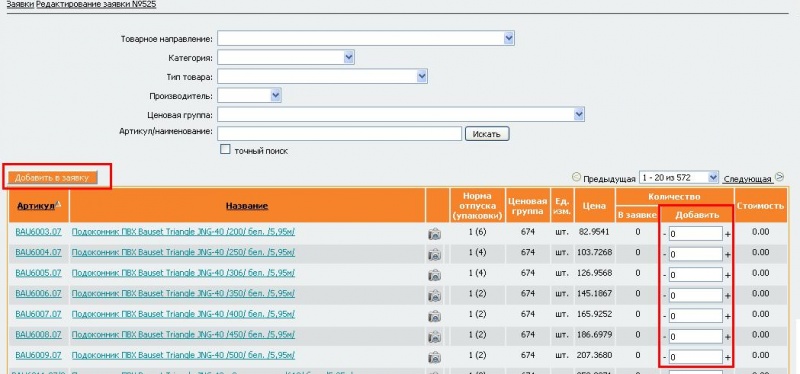Open photo icon for BAU6003.07 row

click(435, 234)
